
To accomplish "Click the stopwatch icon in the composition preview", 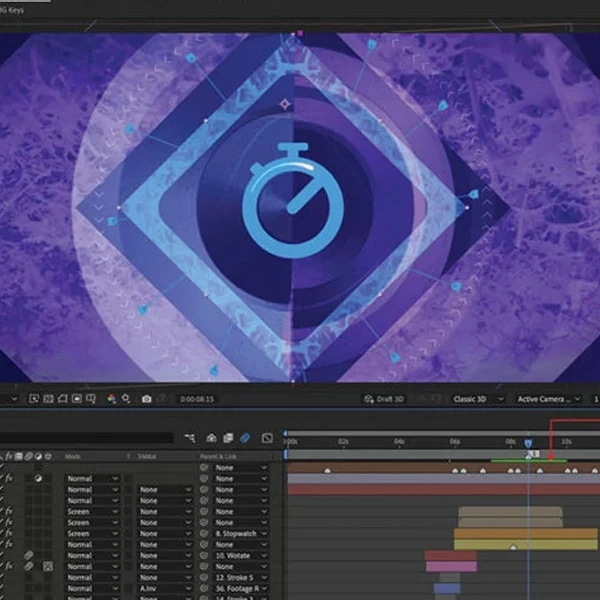I will tap(294, 195).
